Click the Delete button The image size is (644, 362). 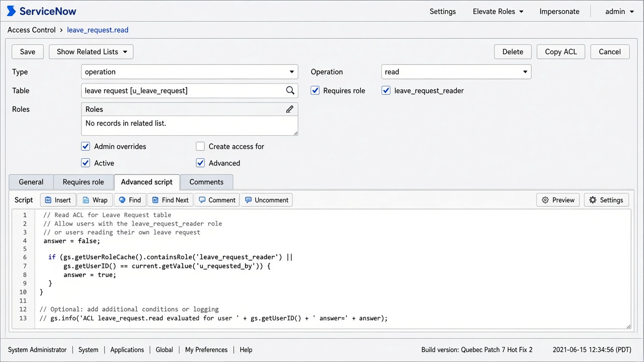tap(513, 52)
